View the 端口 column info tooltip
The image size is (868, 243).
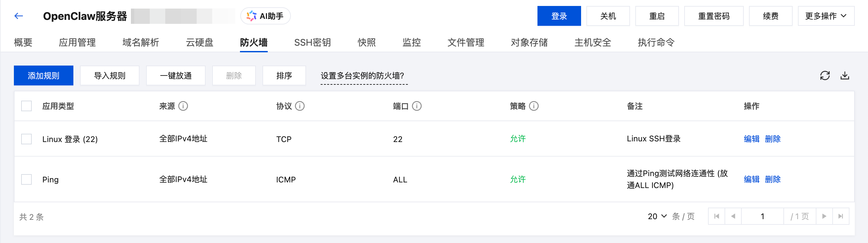417,106
